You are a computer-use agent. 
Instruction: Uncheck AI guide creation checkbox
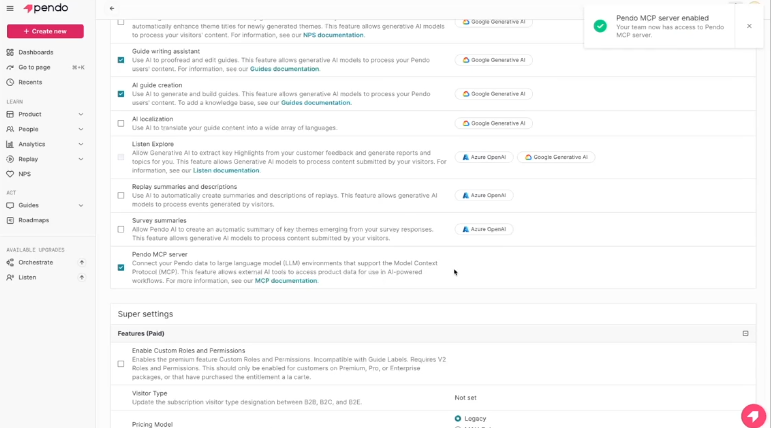[x=121, y=94]
